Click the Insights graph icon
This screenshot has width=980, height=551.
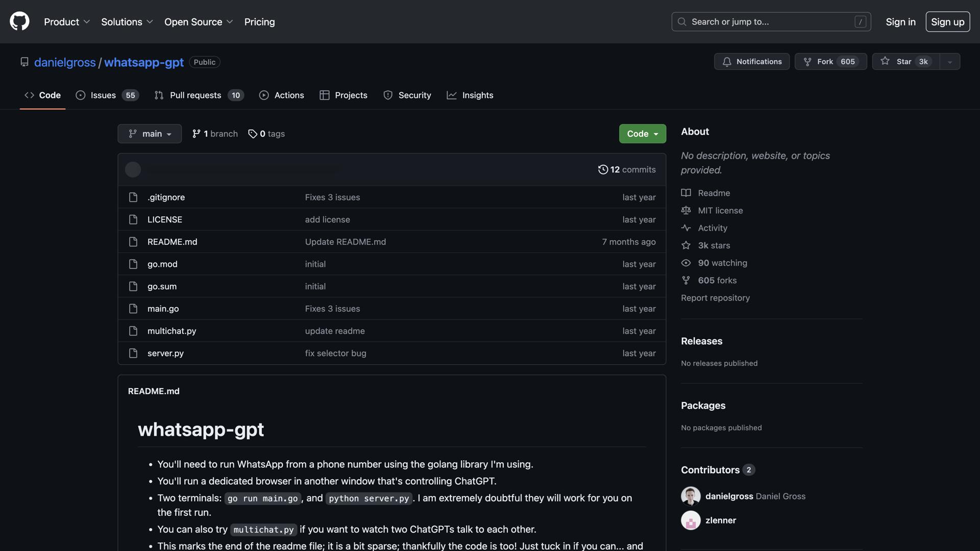[x=452, y=95]
